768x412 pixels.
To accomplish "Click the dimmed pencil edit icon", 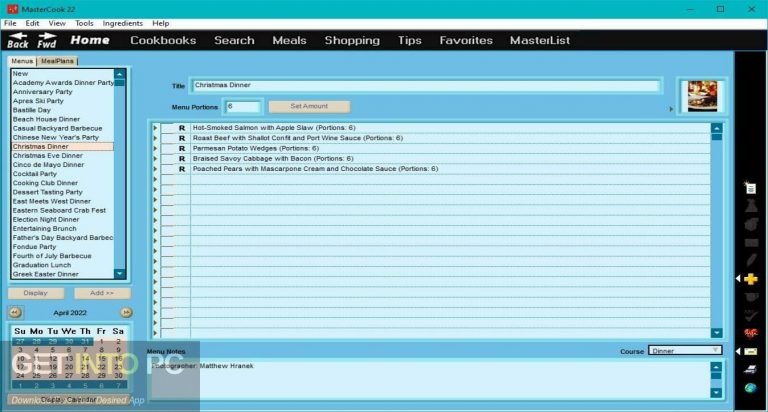I will [x=751, y=260].
